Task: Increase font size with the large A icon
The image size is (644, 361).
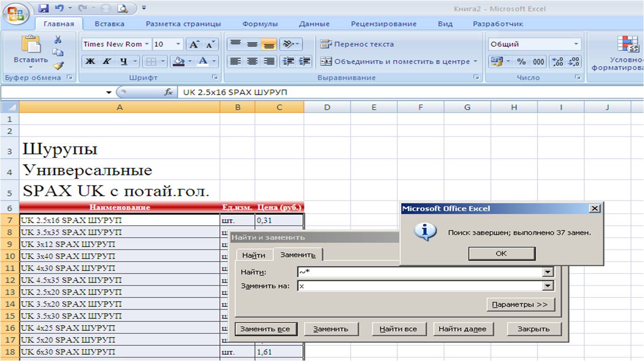Action: click(x=194, y=44)
